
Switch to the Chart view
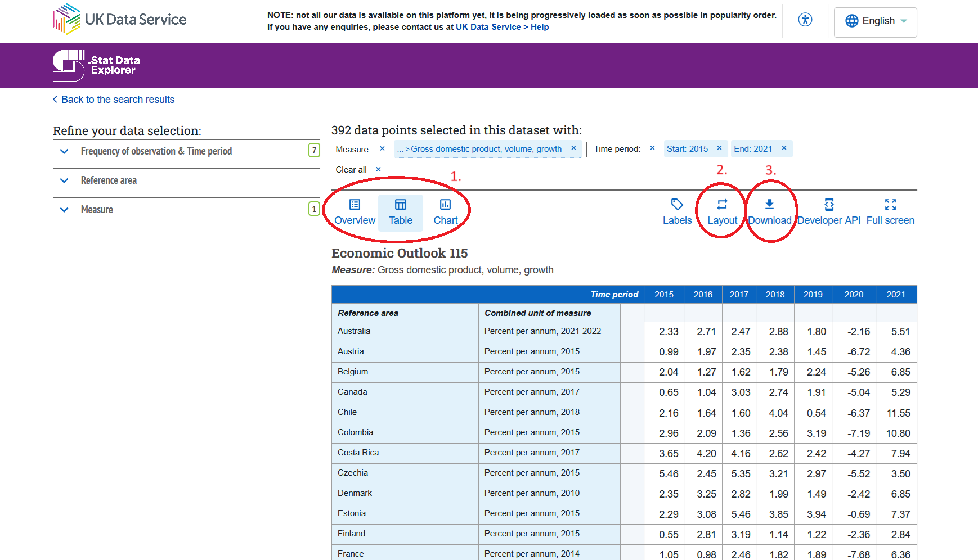coord(446,213)
